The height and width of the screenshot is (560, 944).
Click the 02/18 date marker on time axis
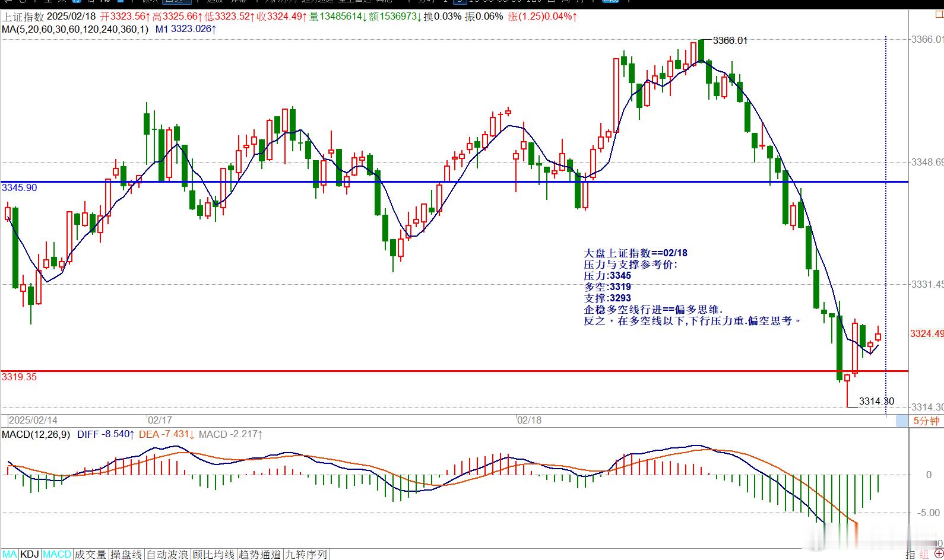pyautogui.click(x=529, y=420)
